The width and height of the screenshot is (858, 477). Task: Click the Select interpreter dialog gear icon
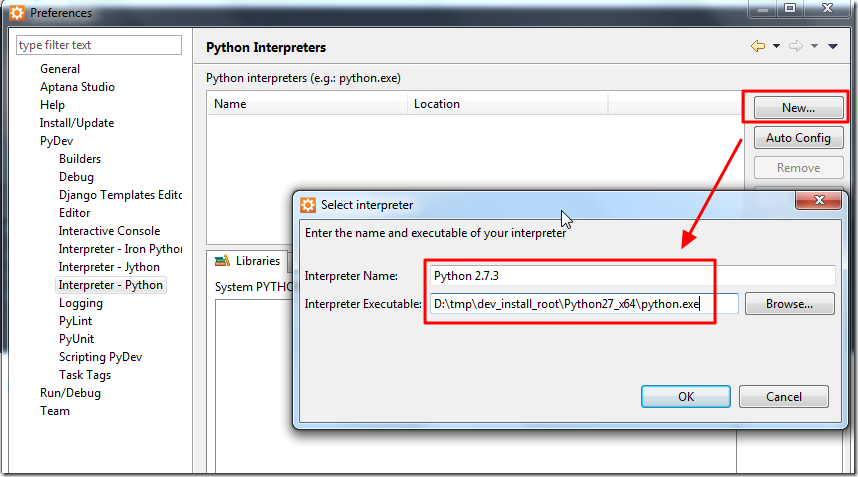[x=308, y=205]
